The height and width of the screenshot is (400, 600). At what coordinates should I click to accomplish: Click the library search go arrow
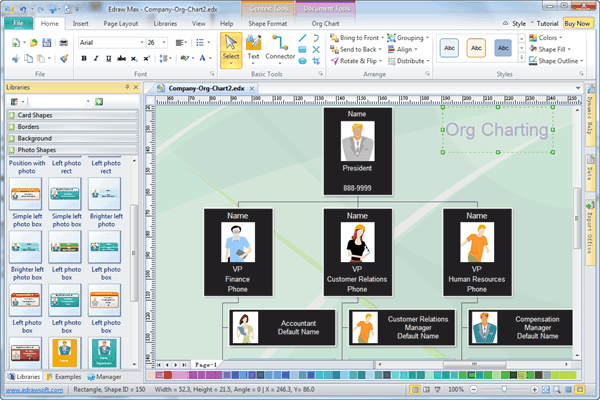pos(99,101)
